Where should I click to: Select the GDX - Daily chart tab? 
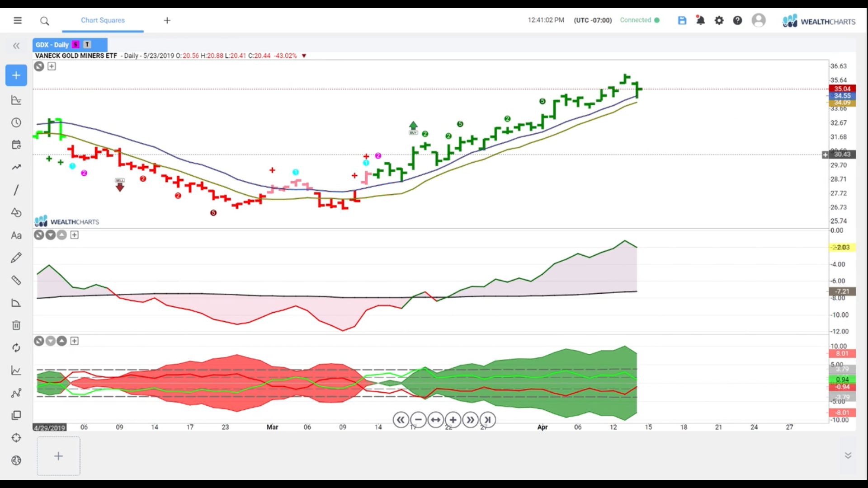click(x=70, y=45)
